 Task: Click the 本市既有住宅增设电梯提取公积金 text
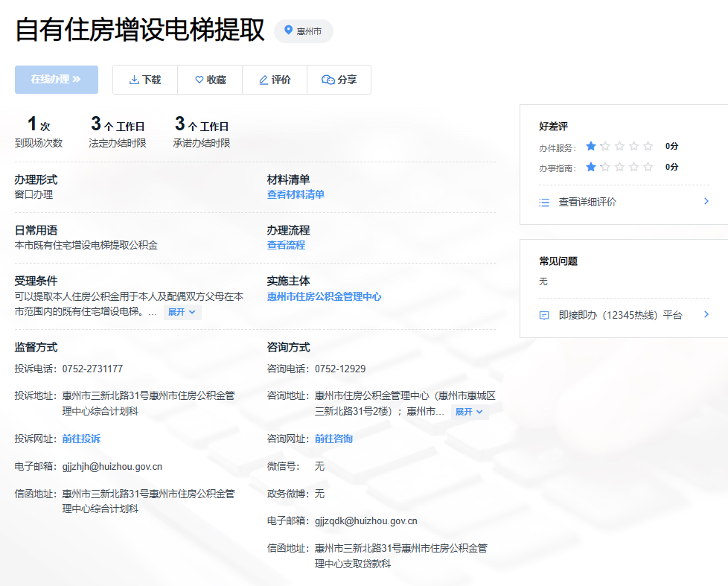[86, 245]
